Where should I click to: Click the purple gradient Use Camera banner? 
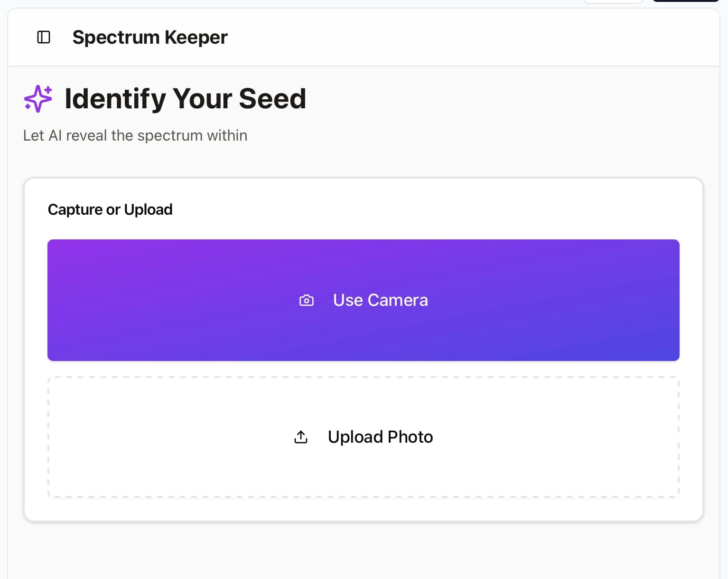pos(363,300)
